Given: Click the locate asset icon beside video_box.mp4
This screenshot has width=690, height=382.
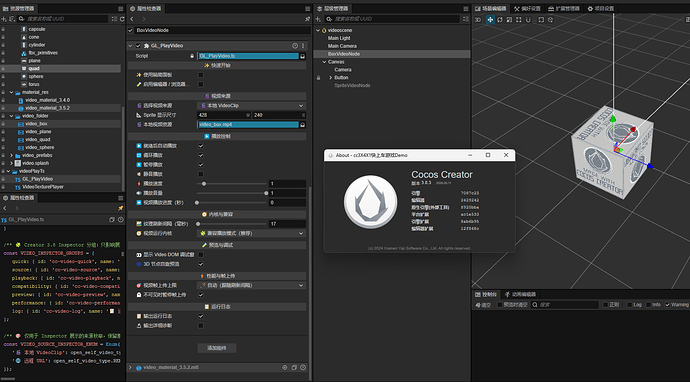Looking at the screenshot, I should (x=303, y=125).
